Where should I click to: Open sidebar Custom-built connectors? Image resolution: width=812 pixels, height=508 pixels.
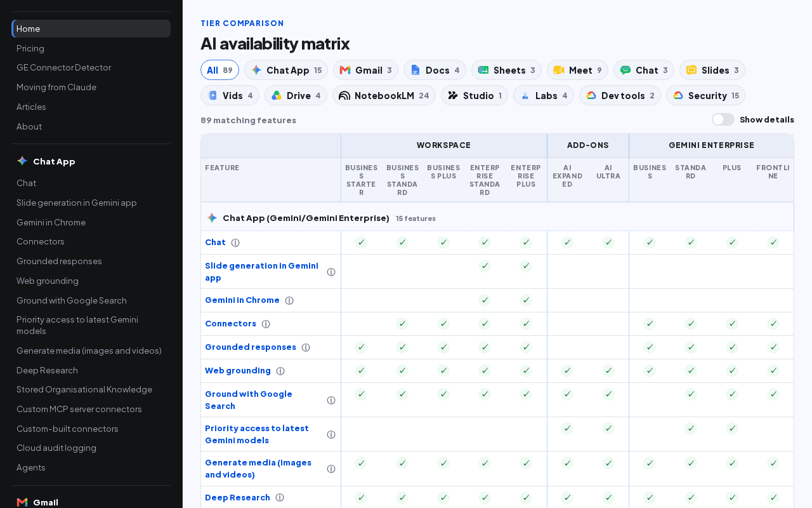[x=91, y=429]
